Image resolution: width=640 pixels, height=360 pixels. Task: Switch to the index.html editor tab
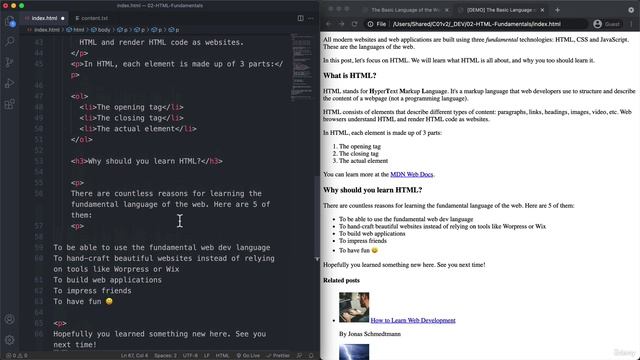tap(44, 18)
